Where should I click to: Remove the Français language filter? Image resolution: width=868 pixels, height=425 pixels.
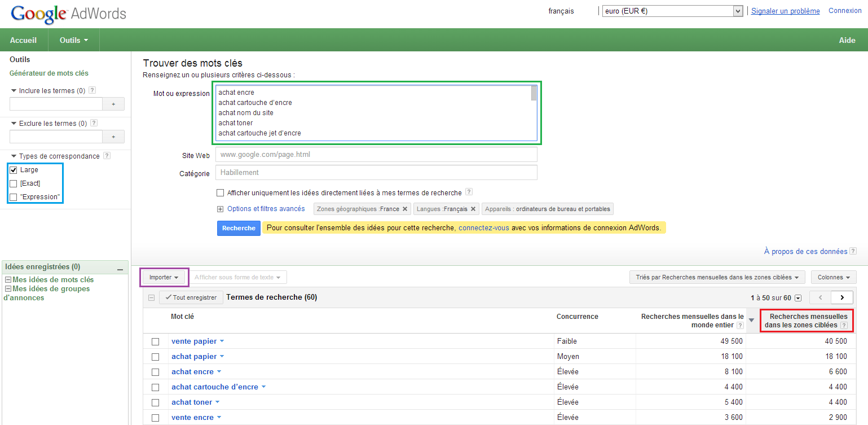click(x=473, y=209)
